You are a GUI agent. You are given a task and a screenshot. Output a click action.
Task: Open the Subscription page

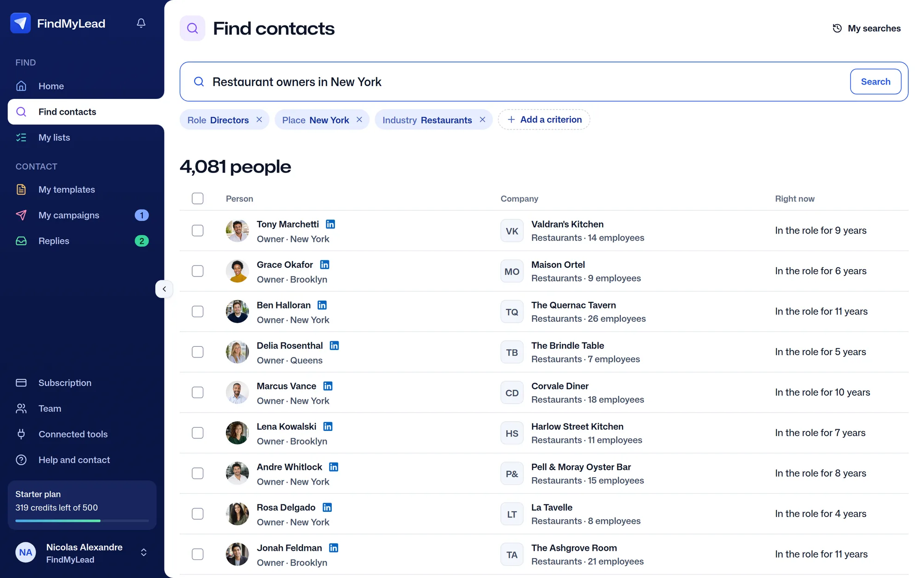(82, 383)
